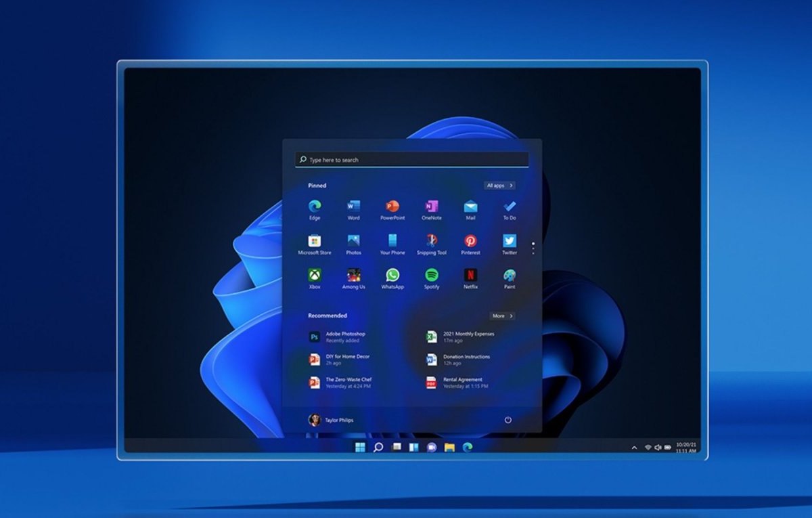Open Task View on taskbar
The width and height of the screenshot is (812, 518).
coord(397,447)
